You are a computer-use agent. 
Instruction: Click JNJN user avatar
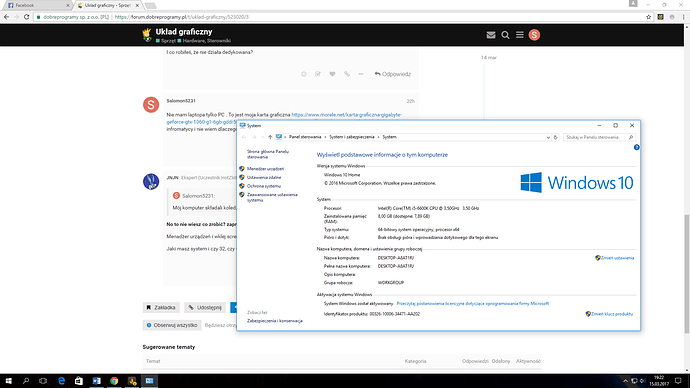(x=151, y=181)
